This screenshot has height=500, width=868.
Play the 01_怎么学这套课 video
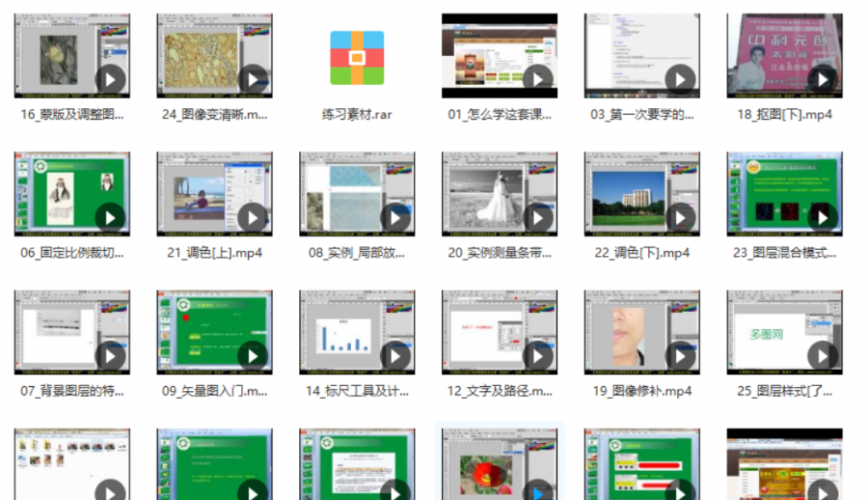pyautogui.click(x=538, y=79)
